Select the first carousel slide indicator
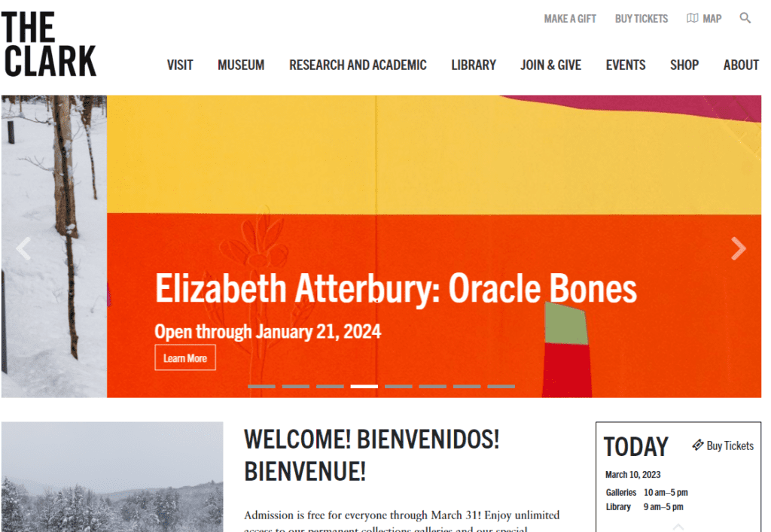Viewport: 771px width, 532px height. [261, 386]
